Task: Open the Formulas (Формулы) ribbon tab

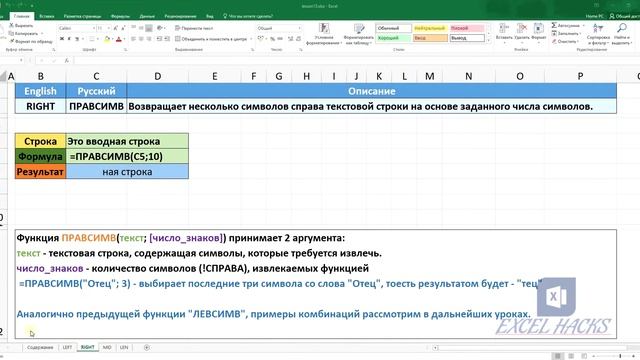Action: (120, 16)
